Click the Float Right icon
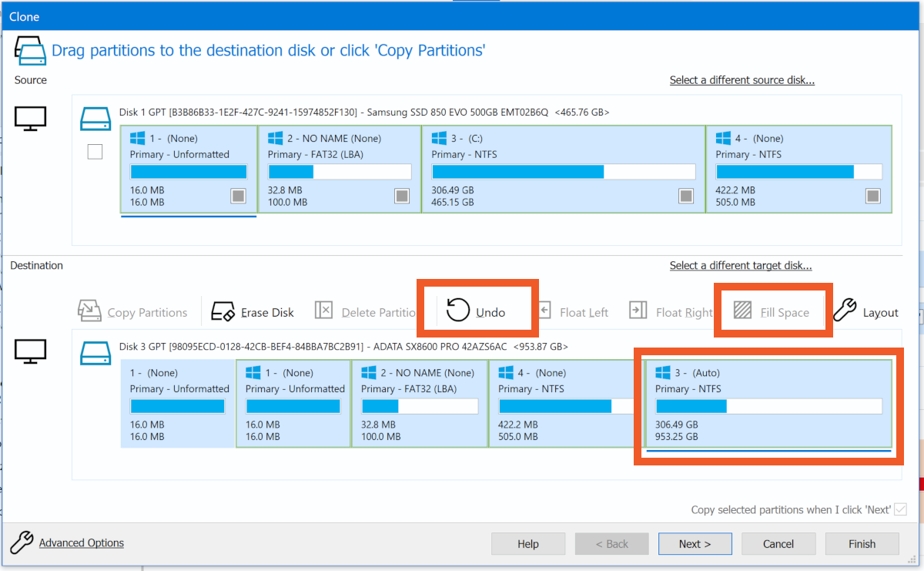The height and width of the screenshot is (571, 924). pos(638,311)
